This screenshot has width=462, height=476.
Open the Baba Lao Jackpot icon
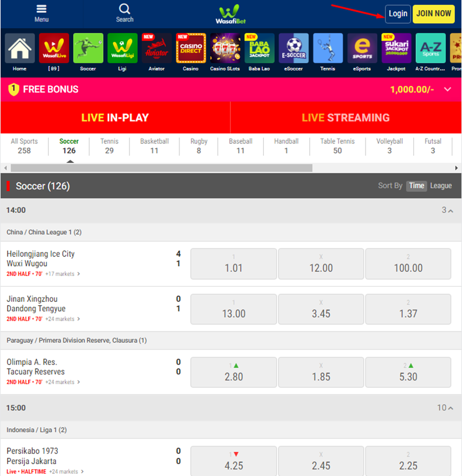pos(259,48)
